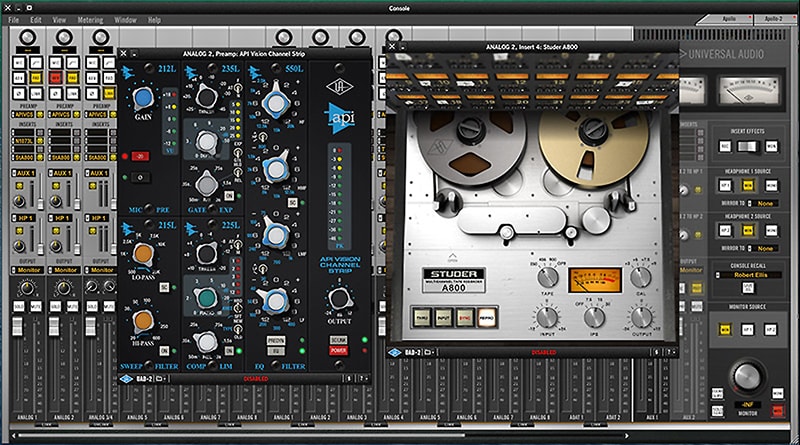Open the View menu
The height and width of the screenshot is (445, 800).
pos(59,20)
